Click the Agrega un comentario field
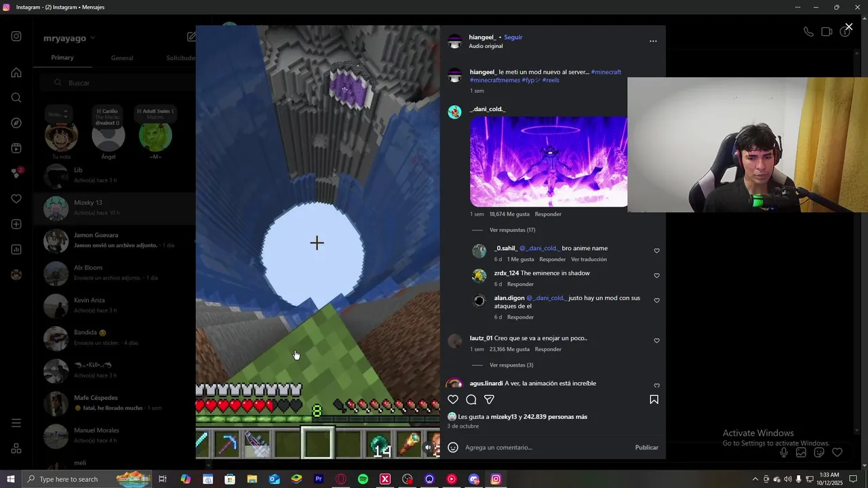 tap(546, 447)
